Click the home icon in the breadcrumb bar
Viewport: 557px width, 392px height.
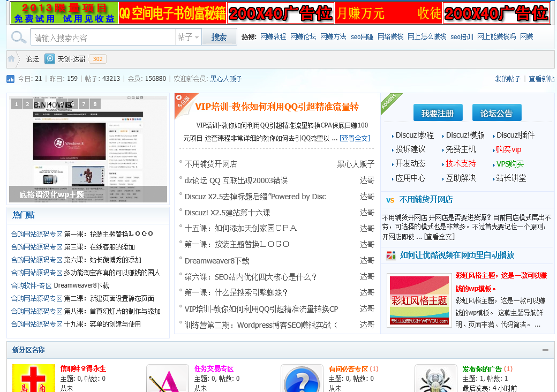pos(11,59)
